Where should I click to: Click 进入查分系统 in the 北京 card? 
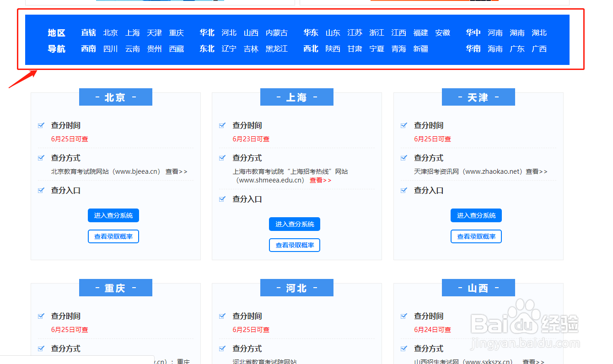pyautogui.click(x=113, y=215)
